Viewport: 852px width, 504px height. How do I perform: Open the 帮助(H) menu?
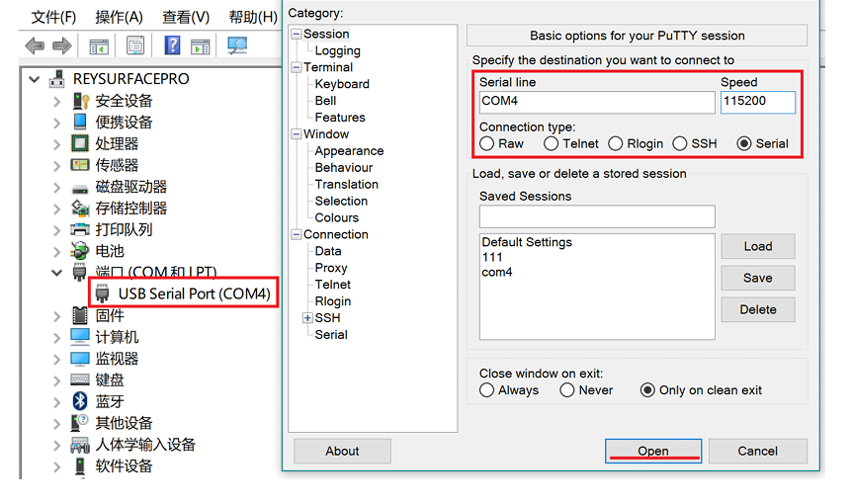point(253,17)
